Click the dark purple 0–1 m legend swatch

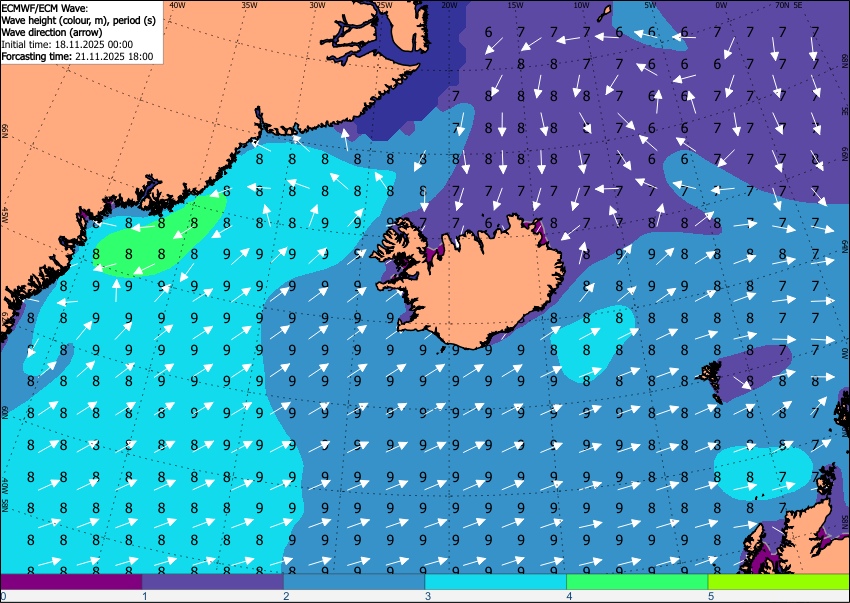71,582
